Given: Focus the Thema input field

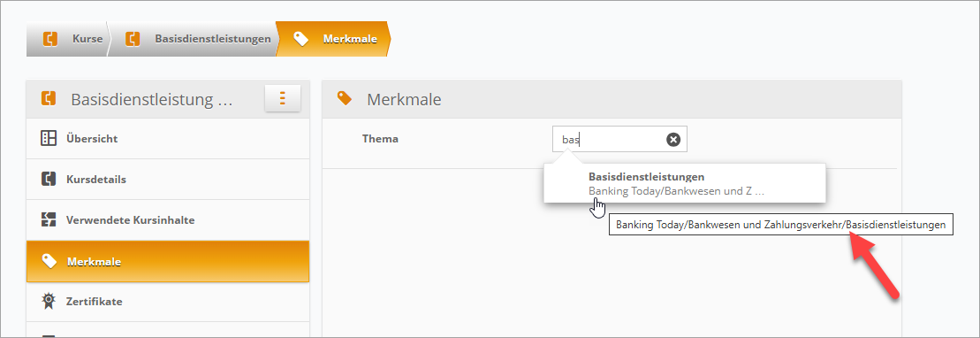Looking at the screenshot, I should pyautogui.click(x=619, y=139).
